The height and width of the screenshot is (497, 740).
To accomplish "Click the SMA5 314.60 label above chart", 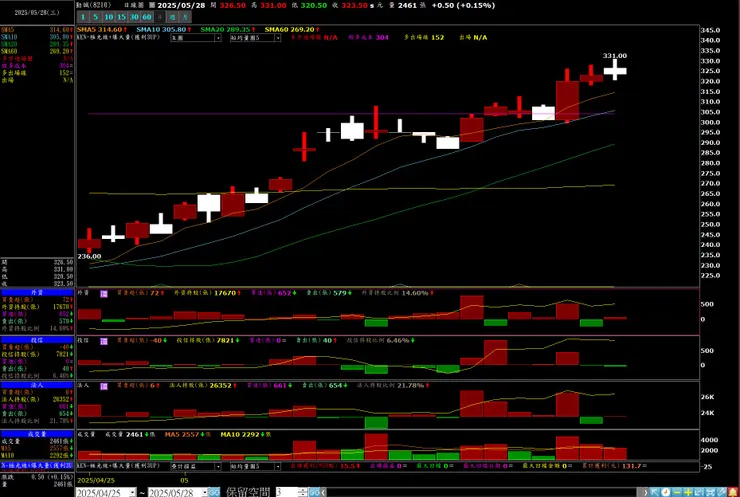I will [102, 29].
